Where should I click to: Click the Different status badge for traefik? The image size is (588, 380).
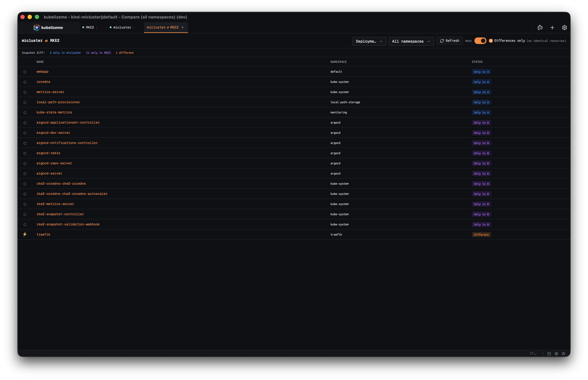pyautogui.click(x=481, y=235)
